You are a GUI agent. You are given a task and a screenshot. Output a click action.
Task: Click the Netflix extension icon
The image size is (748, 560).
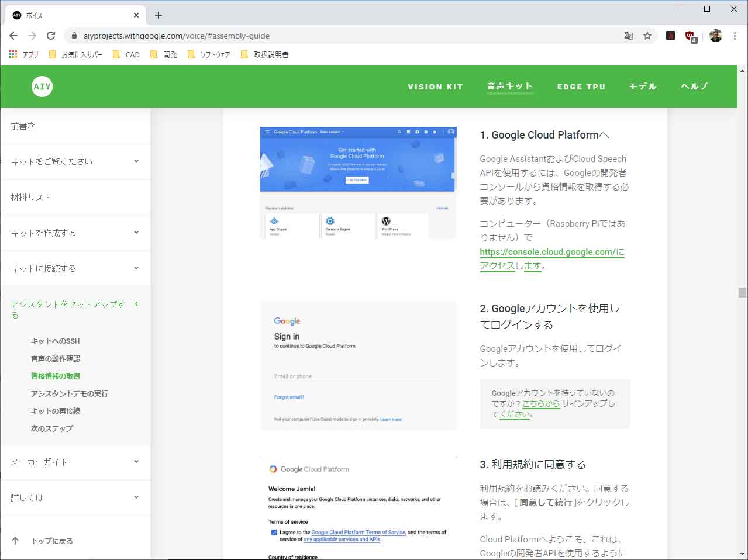671,36
